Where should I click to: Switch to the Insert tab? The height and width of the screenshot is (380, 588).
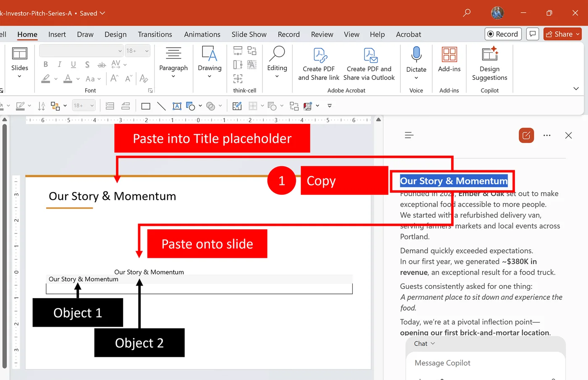point(57,34)
